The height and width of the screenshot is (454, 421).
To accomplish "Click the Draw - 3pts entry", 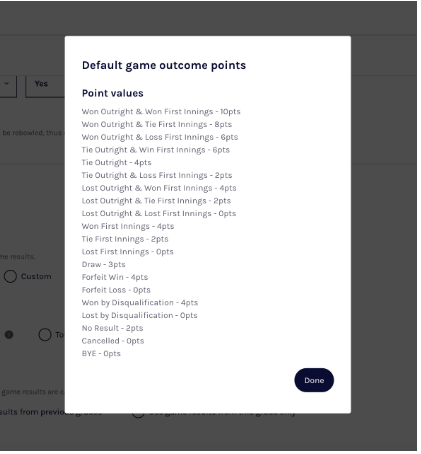I will pyautogui.click(x=103, y=264).
